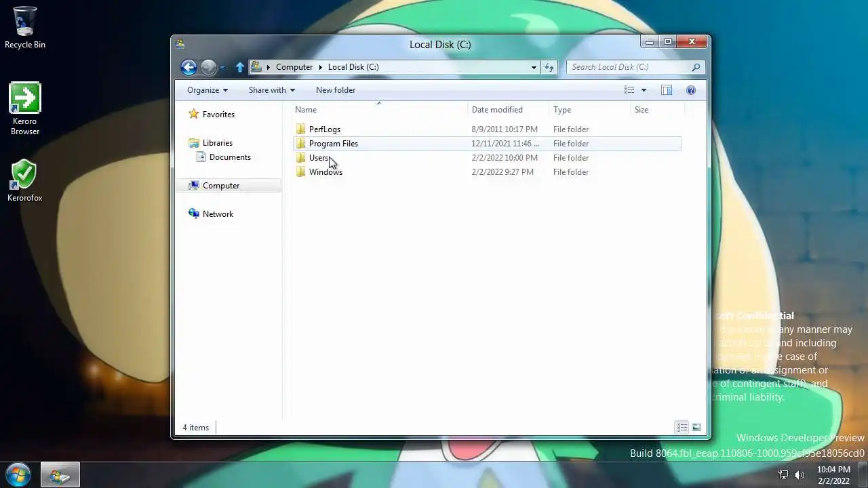Open the Kerorofox desktop shortcut

tap(24, 181)
